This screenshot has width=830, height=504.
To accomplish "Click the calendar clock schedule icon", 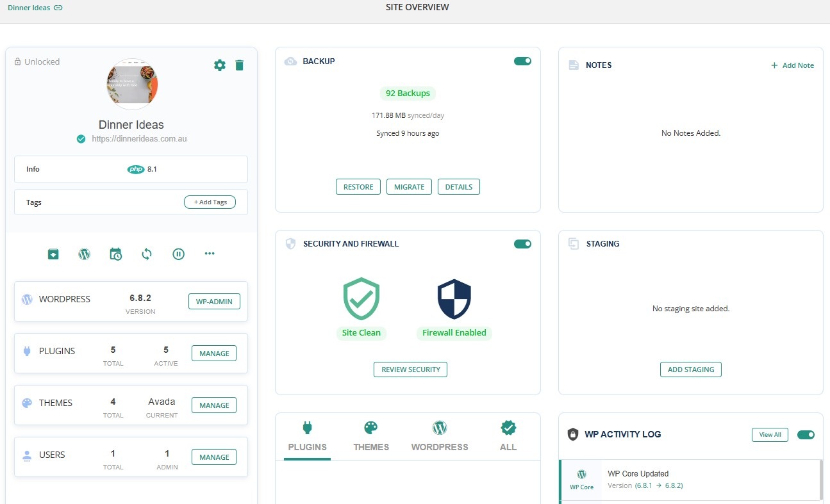I will point(115,254).
